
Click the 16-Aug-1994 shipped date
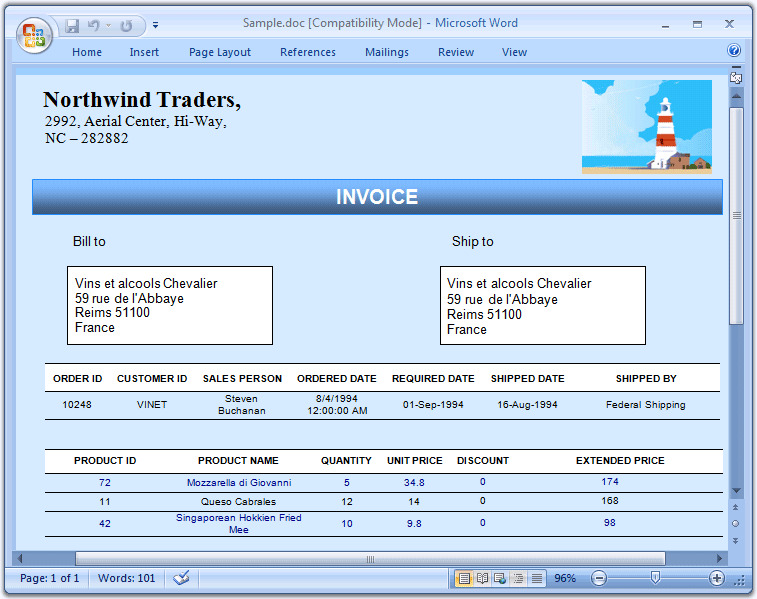coord(527,404)
